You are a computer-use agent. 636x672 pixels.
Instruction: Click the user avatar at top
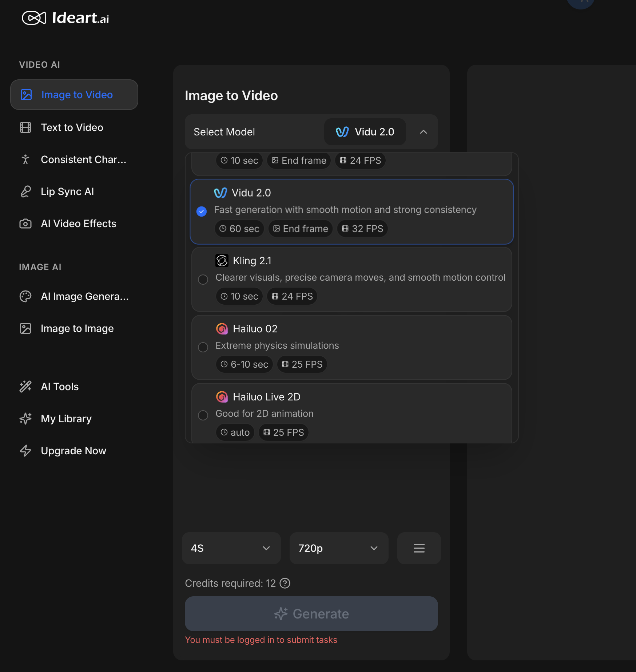coord(581,3)
